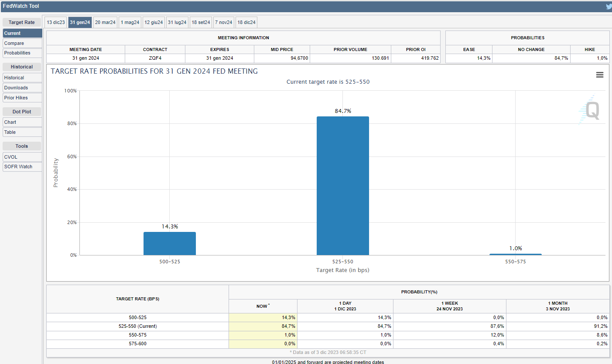Open the 12 giu24 meeting tab
The width and height of the screenshot is (612, 364).
point(154,22)
